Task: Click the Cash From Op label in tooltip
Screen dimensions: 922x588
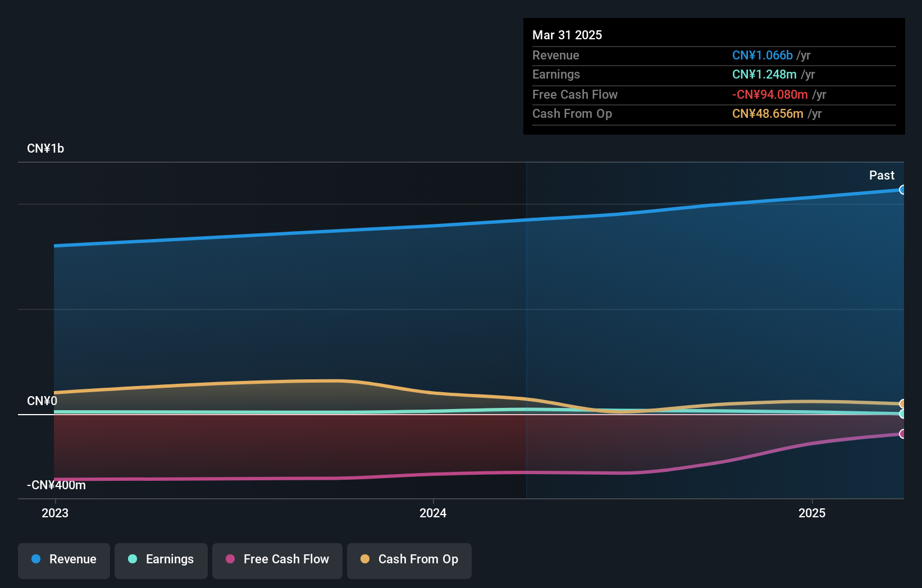Action: (572, 114)
